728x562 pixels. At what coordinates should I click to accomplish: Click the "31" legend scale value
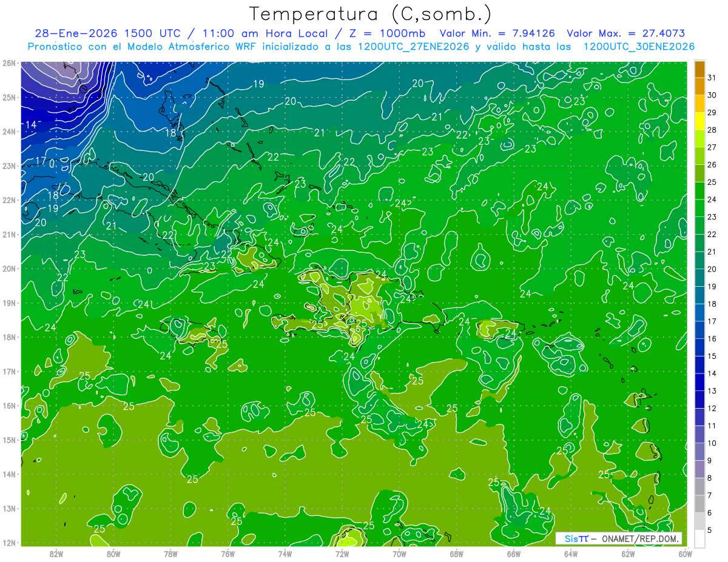tap(712, 77)
